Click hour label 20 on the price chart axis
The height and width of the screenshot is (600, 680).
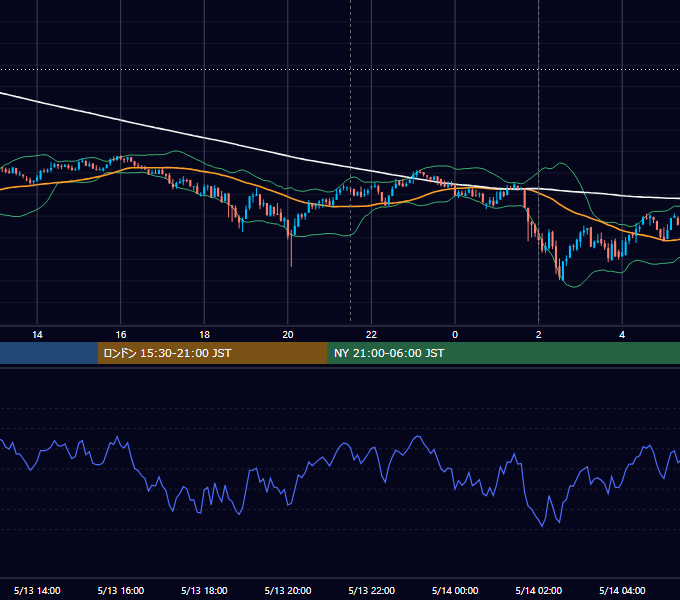point(288,335)
